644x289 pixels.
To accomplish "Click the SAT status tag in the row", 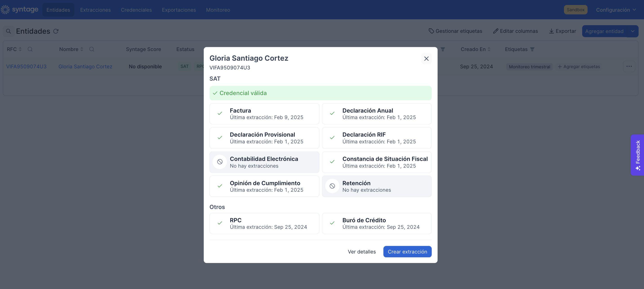I will pos(185,67).
